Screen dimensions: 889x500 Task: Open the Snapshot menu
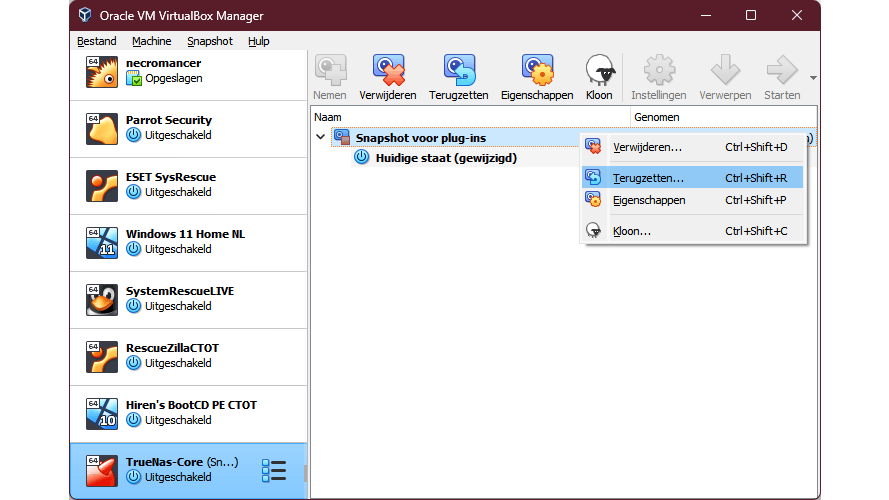pyautogui.click(x=210, y=41)
